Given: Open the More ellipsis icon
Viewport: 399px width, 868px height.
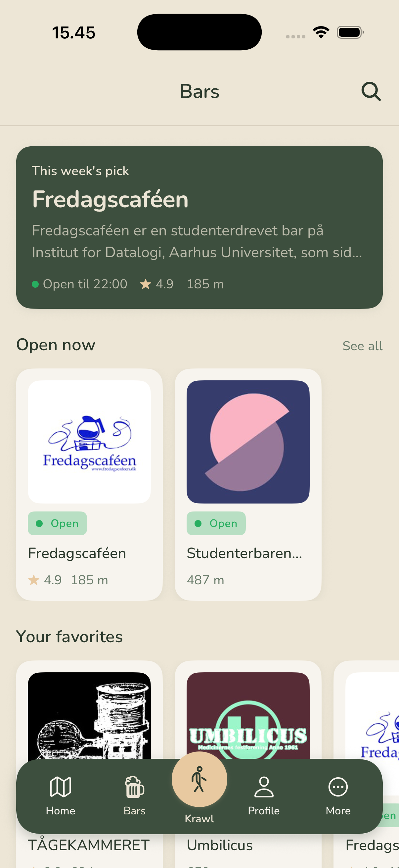Looking at the screenshot, I should (x=338, y=787).
